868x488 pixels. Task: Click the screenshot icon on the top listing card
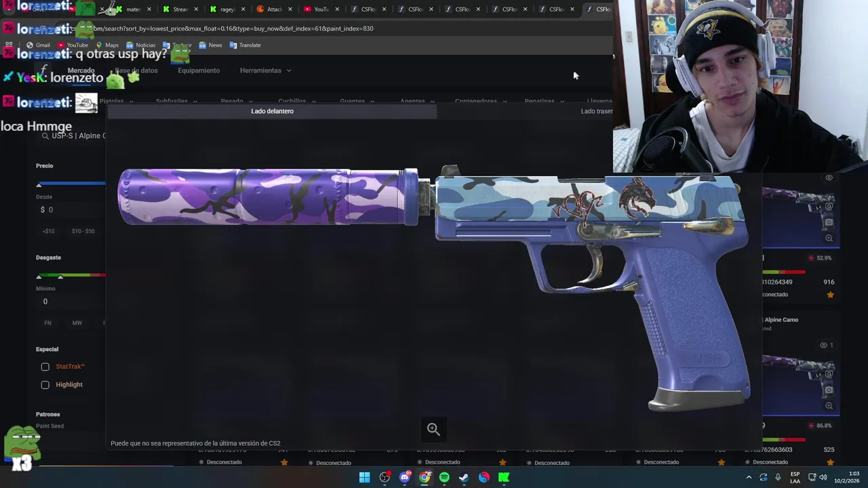(x=829, y=207)
